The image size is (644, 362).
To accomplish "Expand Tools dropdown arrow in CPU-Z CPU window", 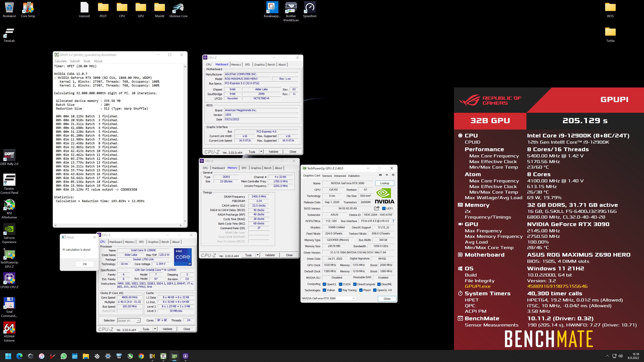I will [155, 329].
